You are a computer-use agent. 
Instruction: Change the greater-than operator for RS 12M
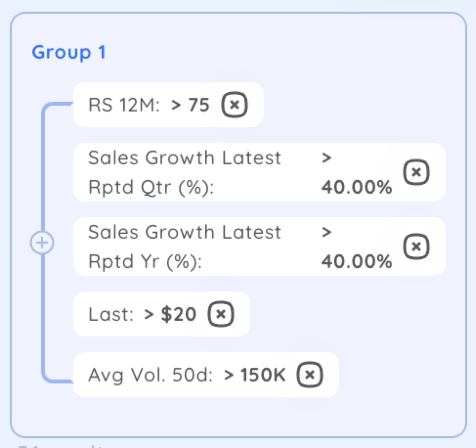tap(176, 105)
